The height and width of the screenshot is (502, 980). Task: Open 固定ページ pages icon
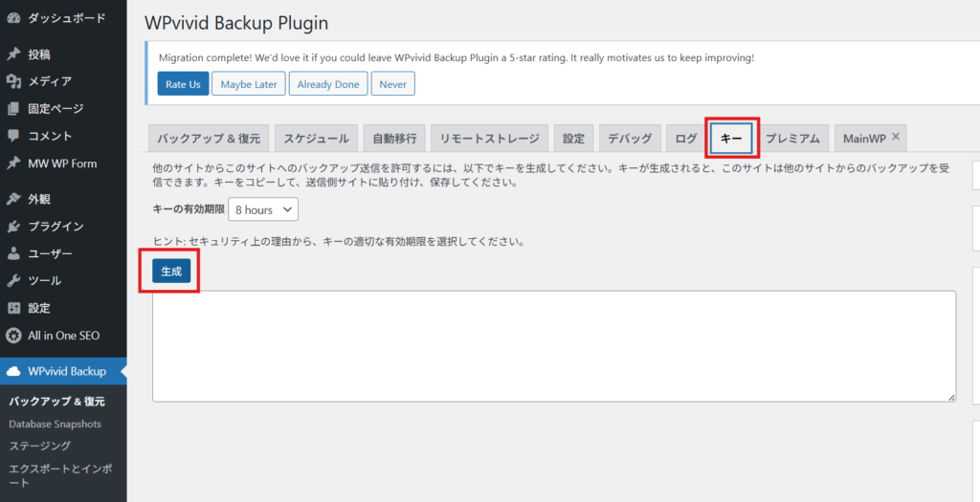pos(13,109)
